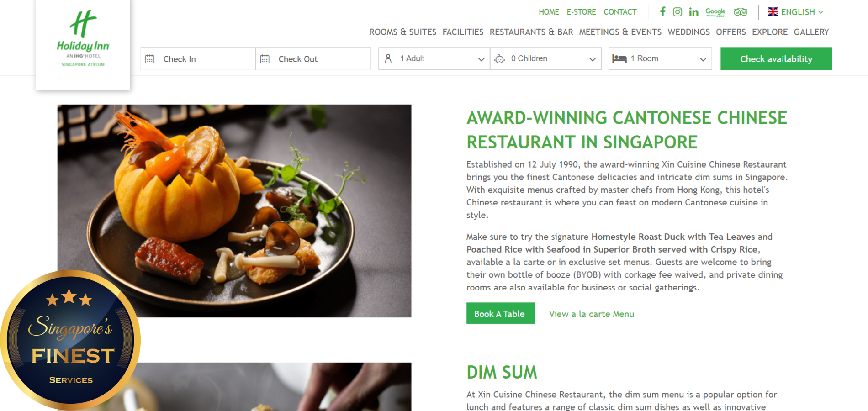Click the Check availability button
The width and height of the screenshot is (868, 411).
(776, 59)
